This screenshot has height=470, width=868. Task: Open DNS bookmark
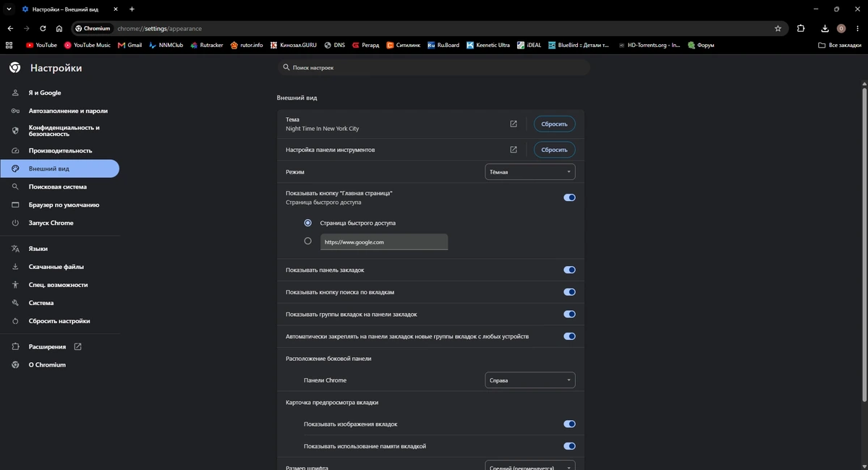pyautogui.click(x=334, y=45)
